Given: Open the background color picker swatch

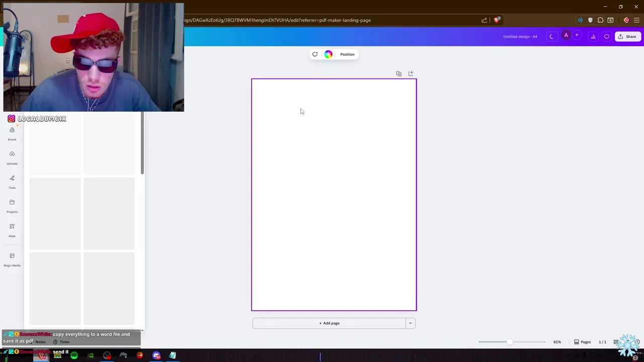Looking at the screenshot, I should click(x=328, y=54).
